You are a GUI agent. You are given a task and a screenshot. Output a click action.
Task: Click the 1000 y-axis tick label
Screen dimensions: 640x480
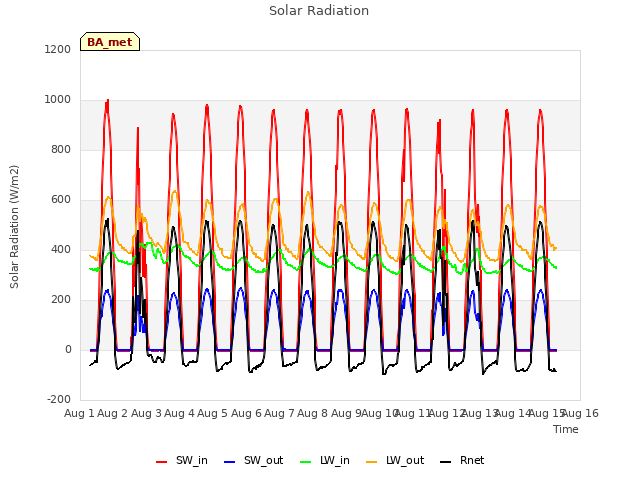(x=58, y=100)
